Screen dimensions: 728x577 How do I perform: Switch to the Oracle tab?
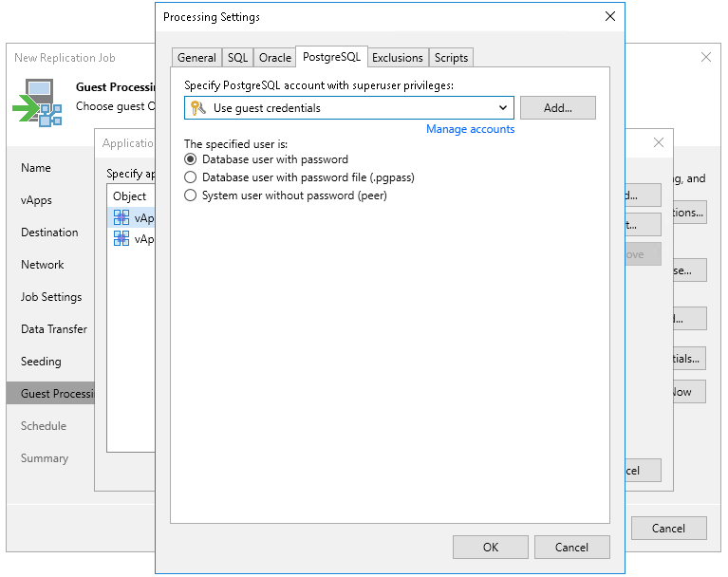(275, 58)
